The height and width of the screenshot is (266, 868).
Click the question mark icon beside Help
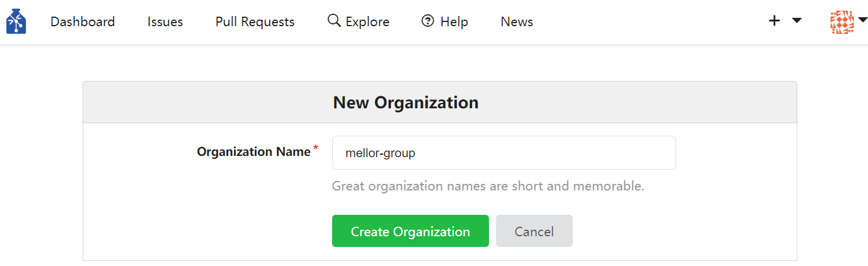tap(428, 21)
